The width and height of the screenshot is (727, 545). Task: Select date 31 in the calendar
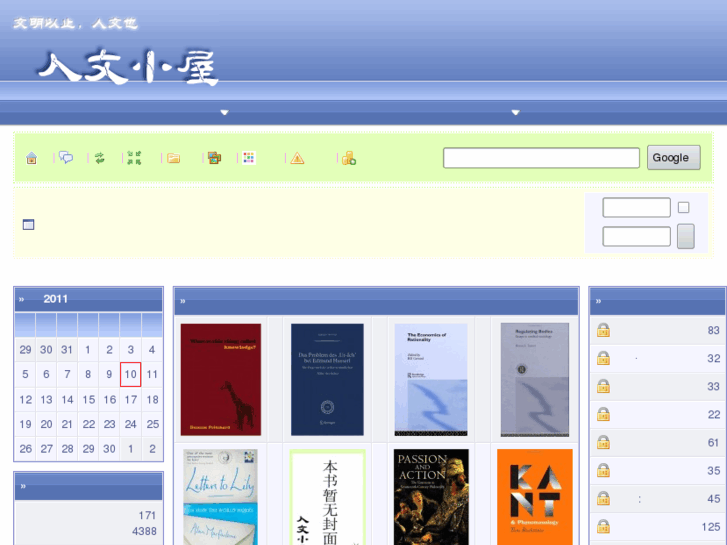point(67,350)
